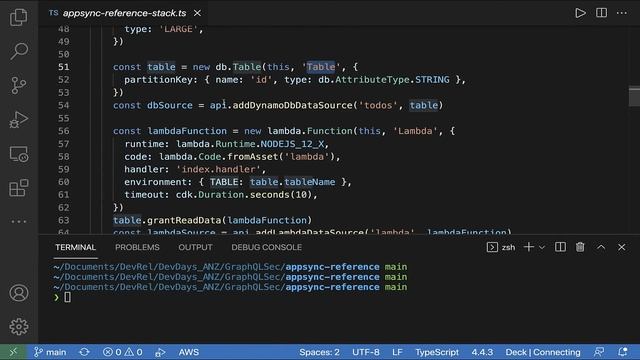Click 'addDynamoDbDataSource' on line 54
This screenshot has height=360, width=640.
tap(292, 105)
